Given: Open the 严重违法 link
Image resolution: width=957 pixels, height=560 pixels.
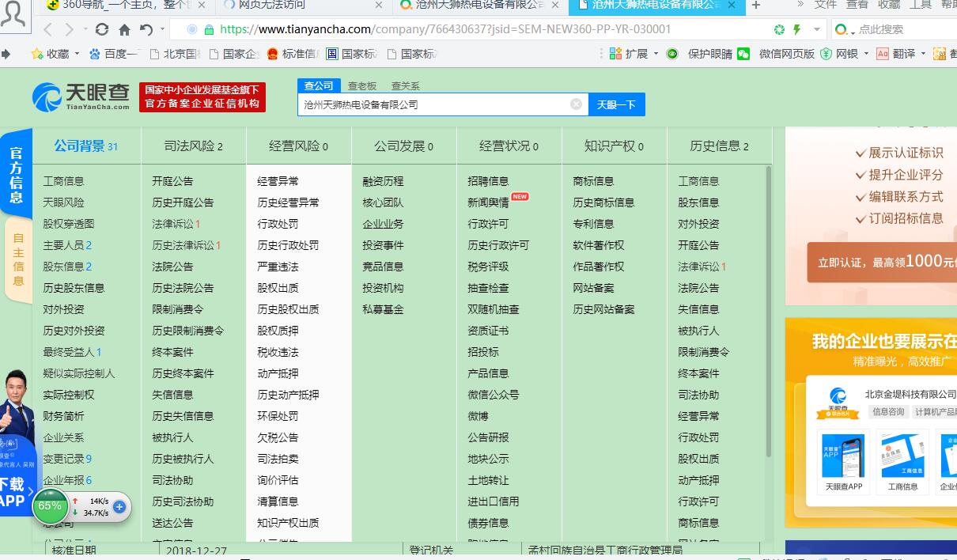Looking at the screenshot, I should [x=278, y=267].
